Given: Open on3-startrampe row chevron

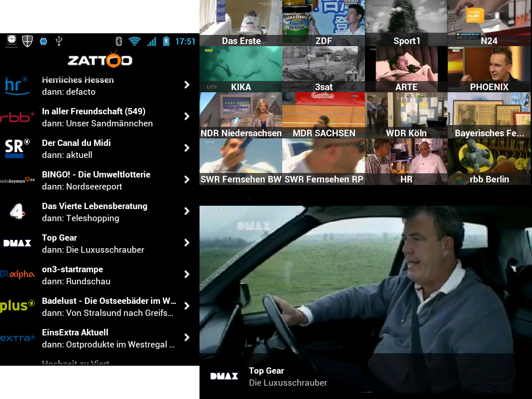Looking at the screenshot, I should [x=187, y=274].
